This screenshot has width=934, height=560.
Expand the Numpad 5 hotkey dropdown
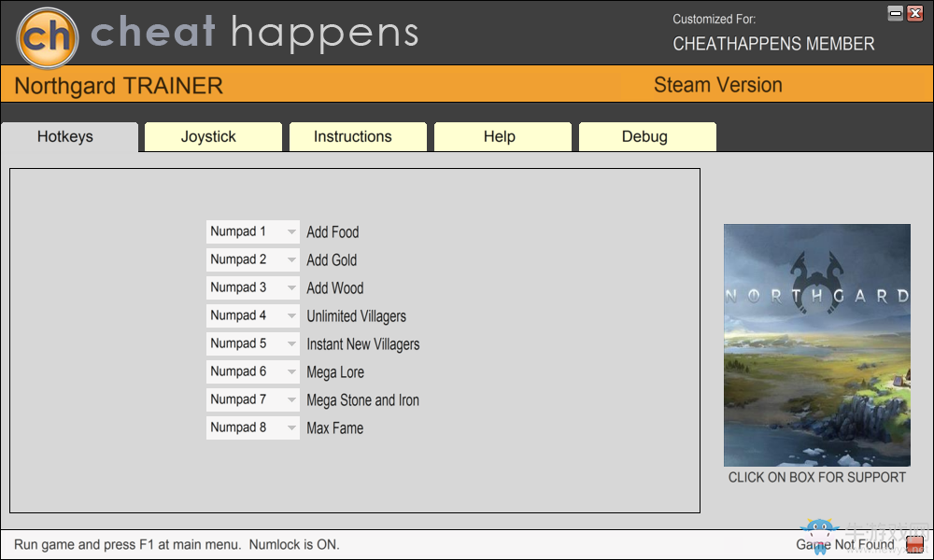coord(252,343)
